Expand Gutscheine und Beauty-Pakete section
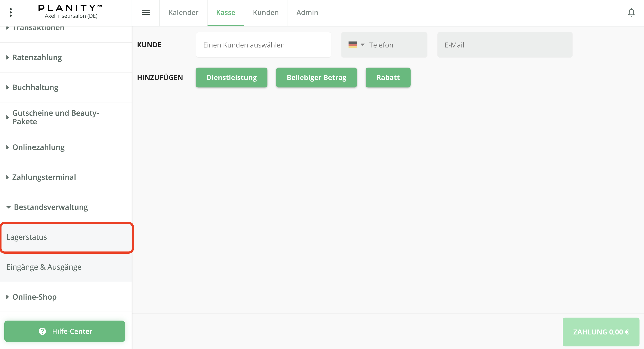 [x=55, y=117]
